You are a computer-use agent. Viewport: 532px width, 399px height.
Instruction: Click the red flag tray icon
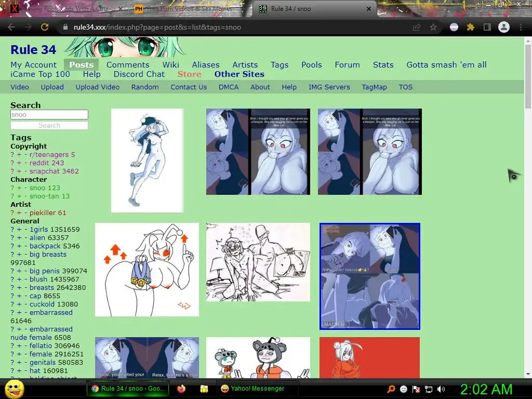click(x=416, y=389)
